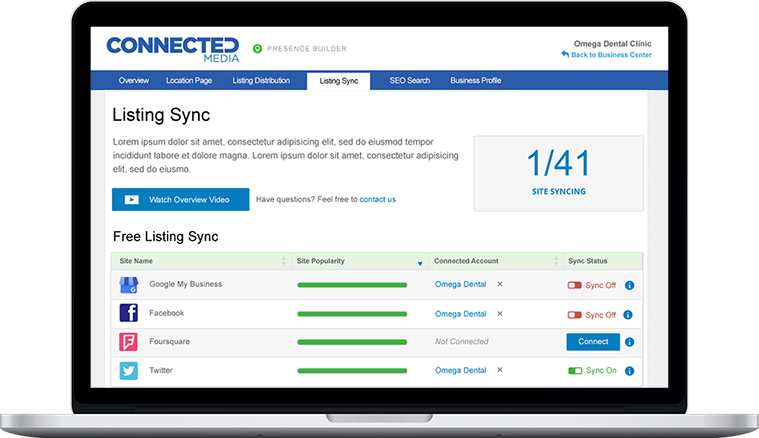The height and width of the screenshot is (438, 759).
Task: Sort by Connected Account column arrows
Action: coord(556,261)
